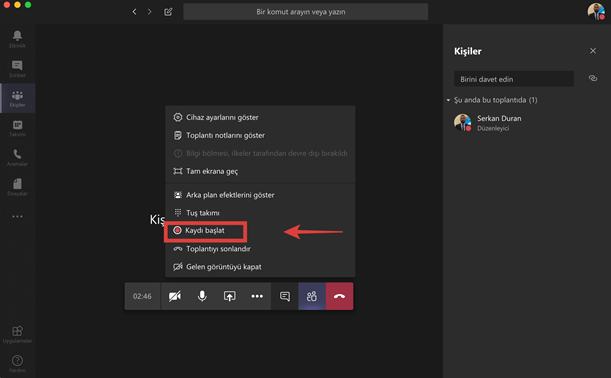Choose Gelen görüntüyü kapat
611x378 pixels.
260,267
